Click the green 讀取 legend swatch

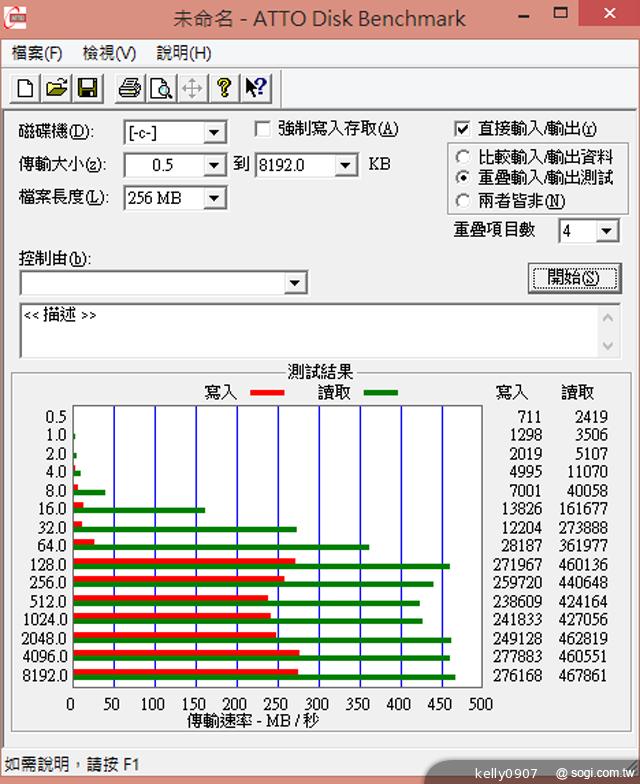click(380, 393)
